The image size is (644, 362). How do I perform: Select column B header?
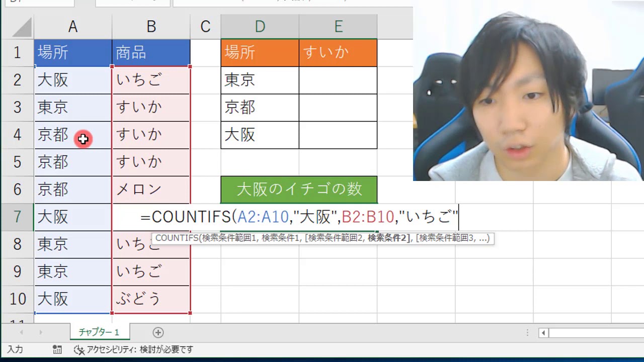[151, 27]
